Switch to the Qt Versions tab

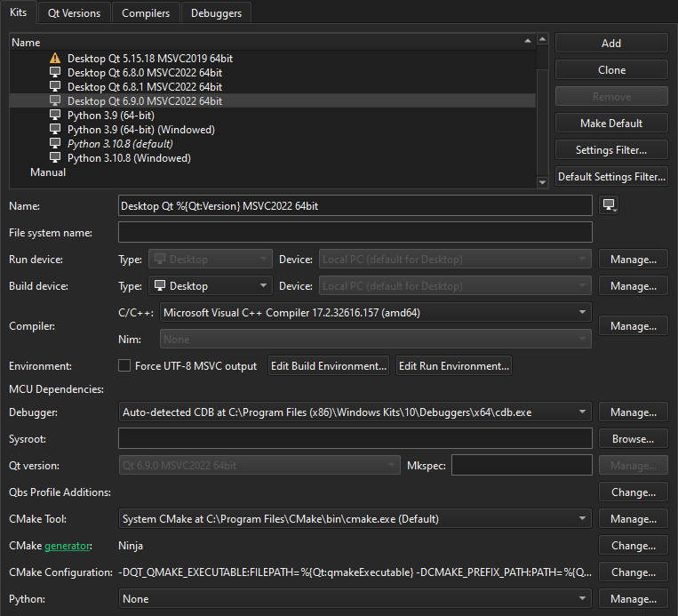[75, 13]
